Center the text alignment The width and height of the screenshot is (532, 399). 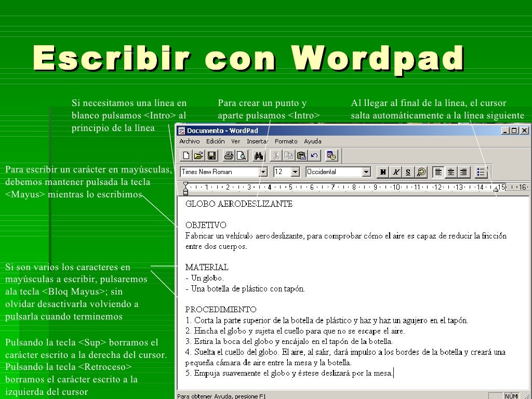tap(450, 172)
